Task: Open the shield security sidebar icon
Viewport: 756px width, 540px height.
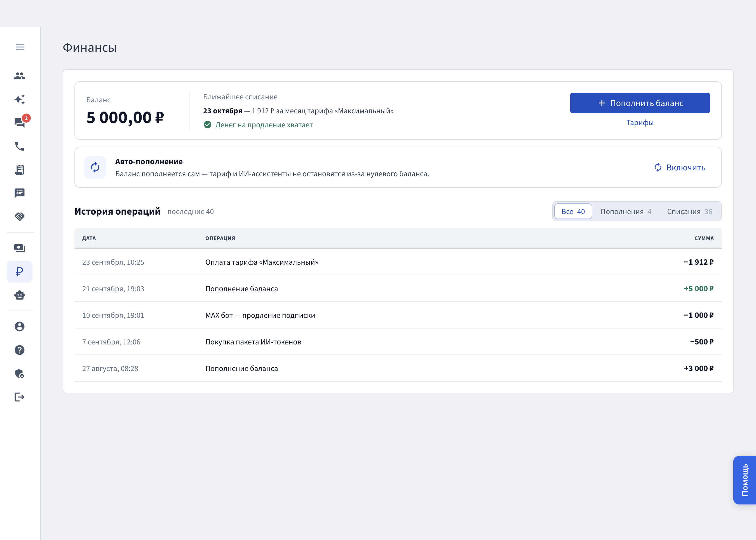Action: (20, 374)
